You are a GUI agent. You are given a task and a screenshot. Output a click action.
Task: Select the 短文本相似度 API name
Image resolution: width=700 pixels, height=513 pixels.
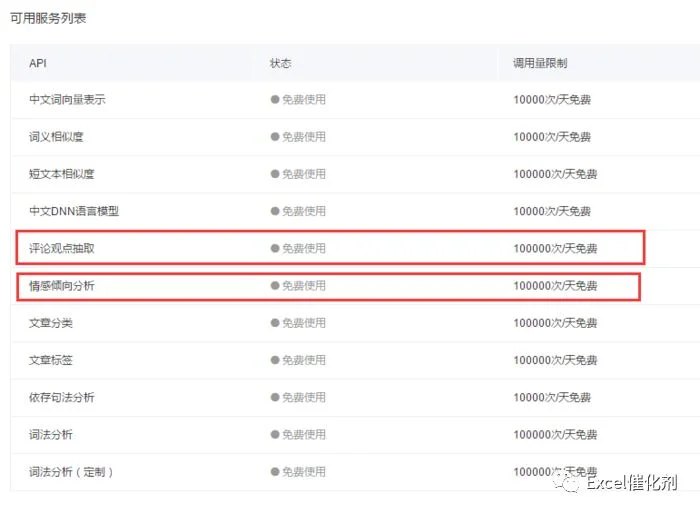pos(62,174)
